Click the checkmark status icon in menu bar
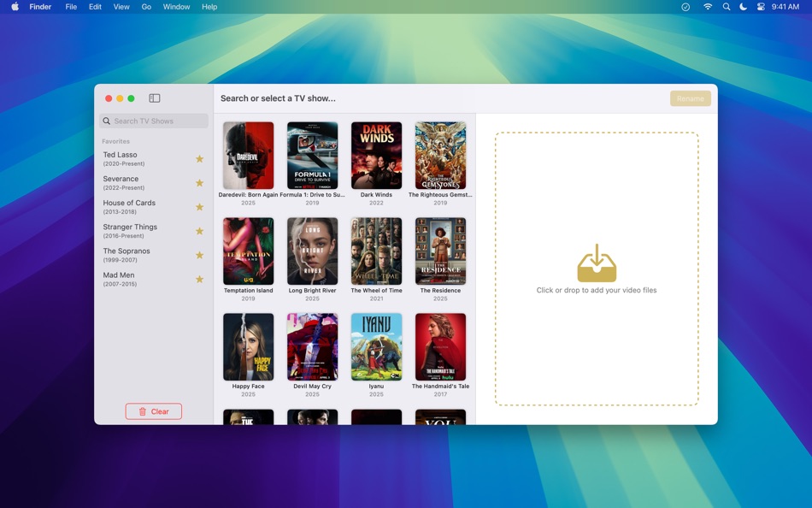Screen dimensions: 812x508 coord(685,7)
